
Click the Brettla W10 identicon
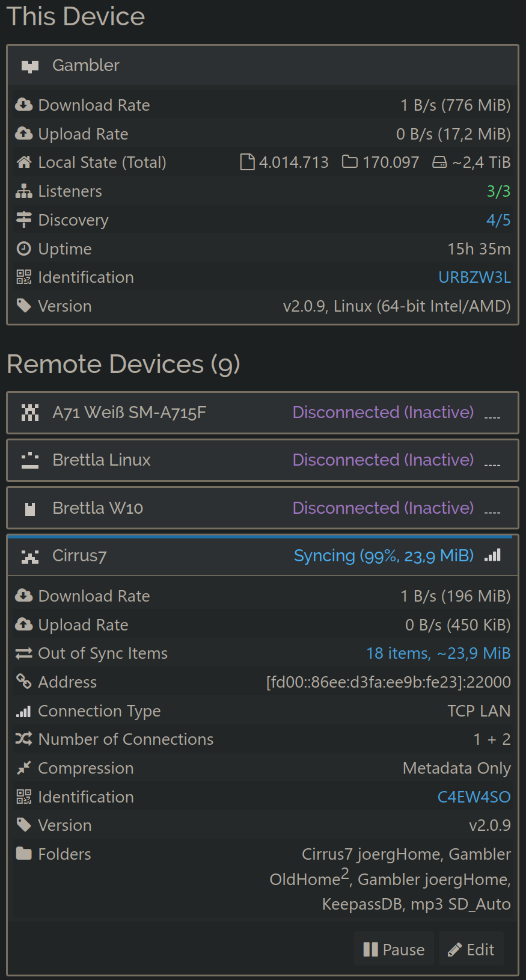click(x=30, y=509)
